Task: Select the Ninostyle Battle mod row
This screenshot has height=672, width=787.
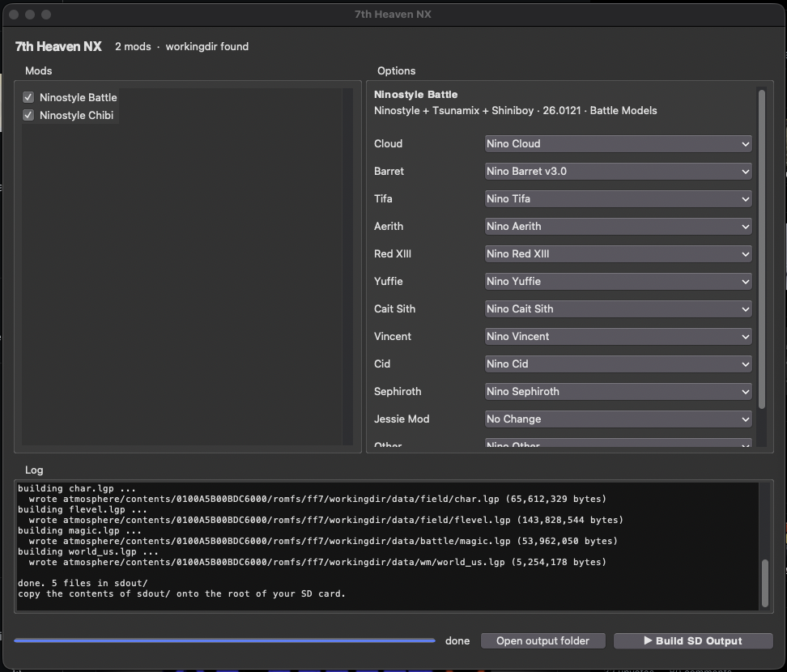Action: point(70,97)
